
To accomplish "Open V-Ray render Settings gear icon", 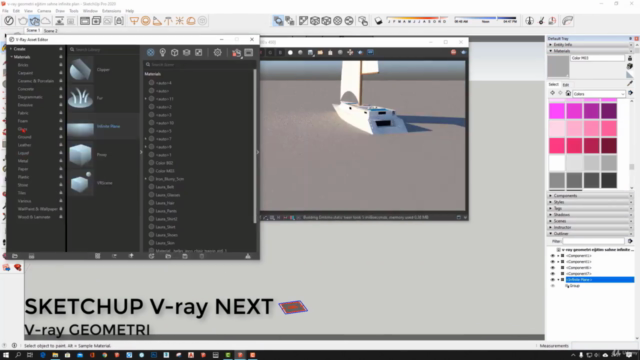I will [x=218, y=52].
